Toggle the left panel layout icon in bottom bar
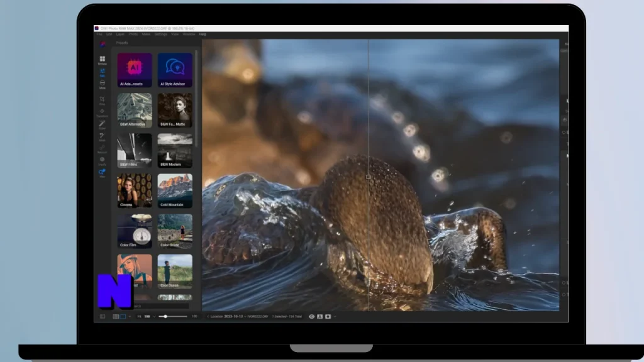Image resolution: width=644 pixels, height=362 pixels. [103, 317]
